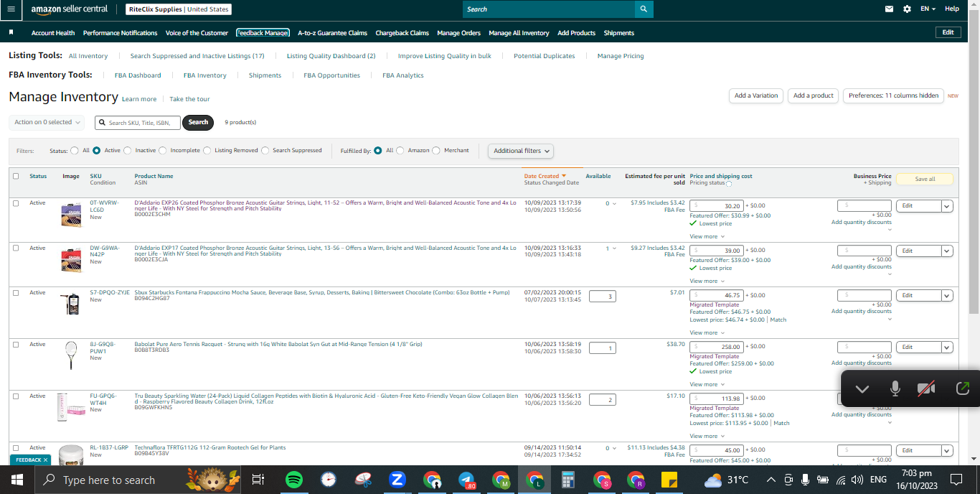Click the Wi-Fi network tray icon
The height and width of the screenshot is (494, 980).
840,480
